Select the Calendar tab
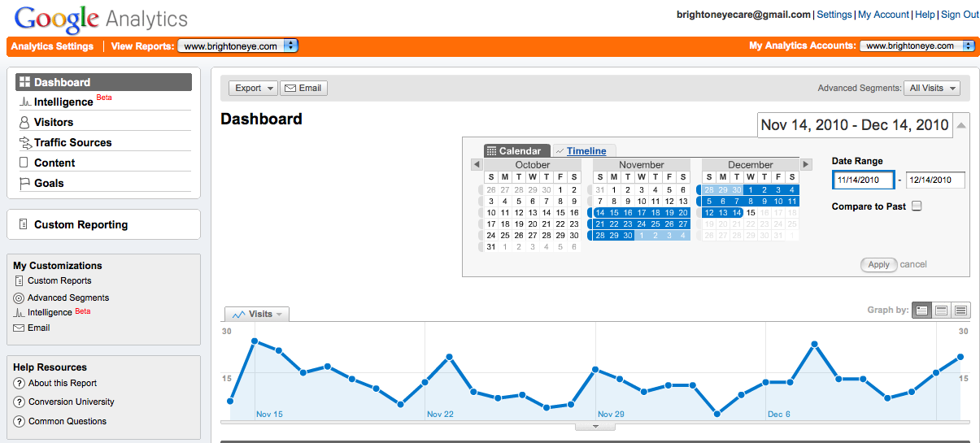 (x=517, y=151)
